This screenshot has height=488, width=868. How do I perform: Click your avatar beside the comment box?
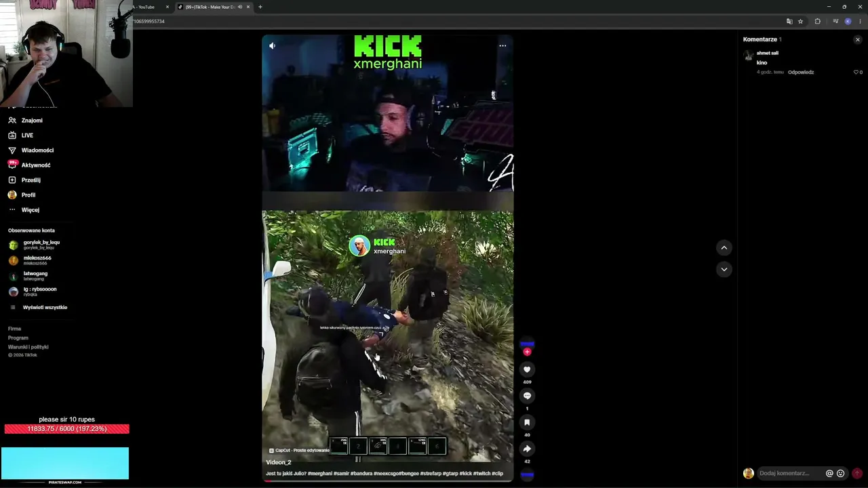point(749,474)
